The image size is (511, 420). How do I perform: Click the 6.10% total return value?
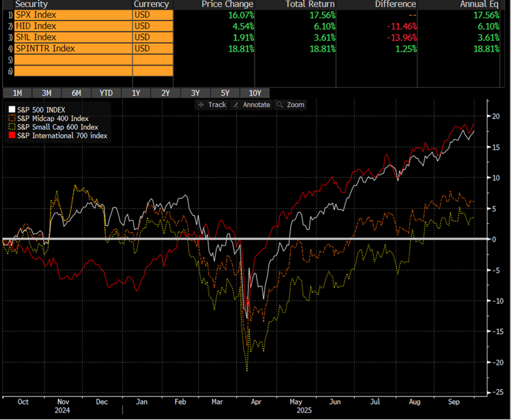pyautogui.click(x=325, y=26)
